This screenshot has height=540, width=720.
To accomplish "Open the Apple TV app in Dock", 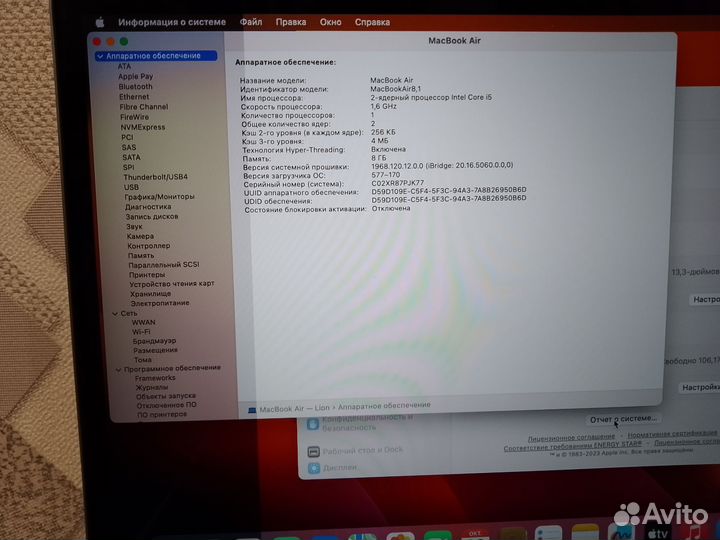I will click(657, 534).
